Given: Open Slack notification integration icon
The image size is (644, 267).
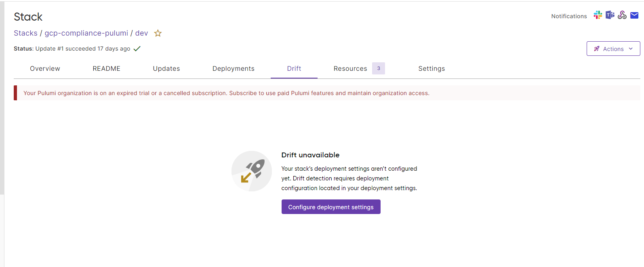Looking at the screenshot, I should coord(598,15).
